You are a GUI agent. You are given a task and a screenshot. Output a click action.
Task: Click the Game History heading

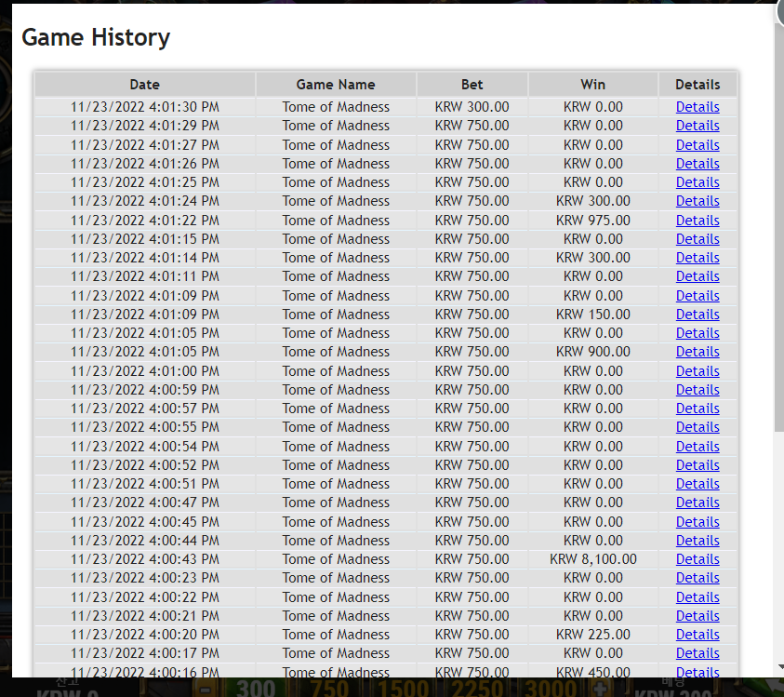click(x=96, y=37)
